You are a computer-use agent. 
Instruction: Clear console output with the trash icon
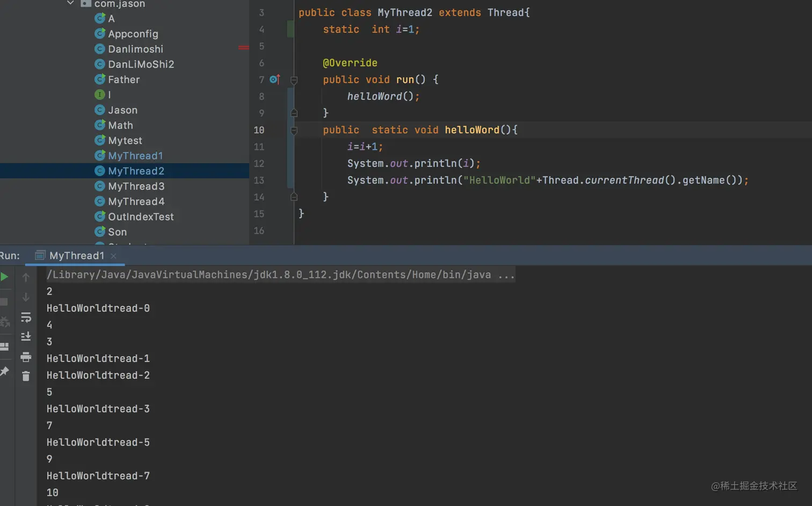26,376
